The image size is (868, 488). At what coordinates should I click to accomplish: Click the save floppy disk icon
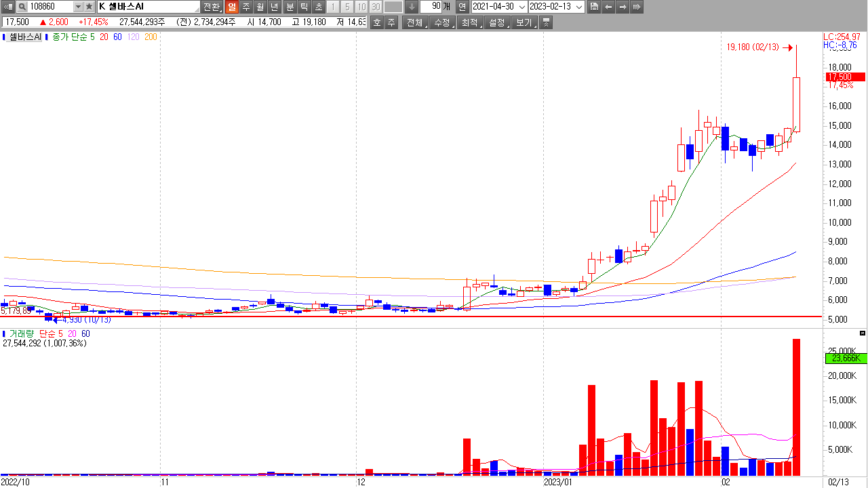click(594, 7)
